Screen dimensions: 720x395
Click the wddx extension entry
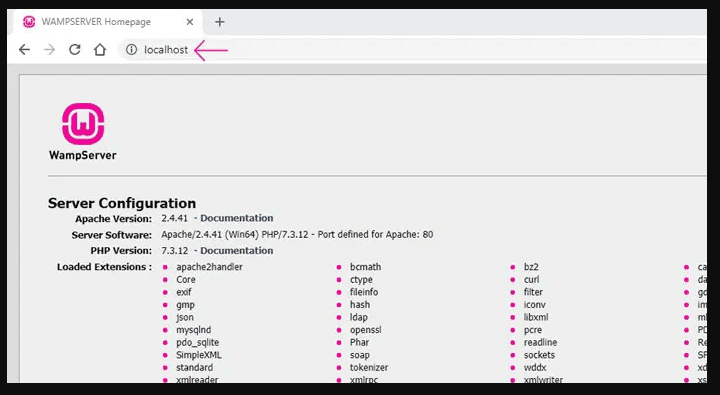coord(535,367)
